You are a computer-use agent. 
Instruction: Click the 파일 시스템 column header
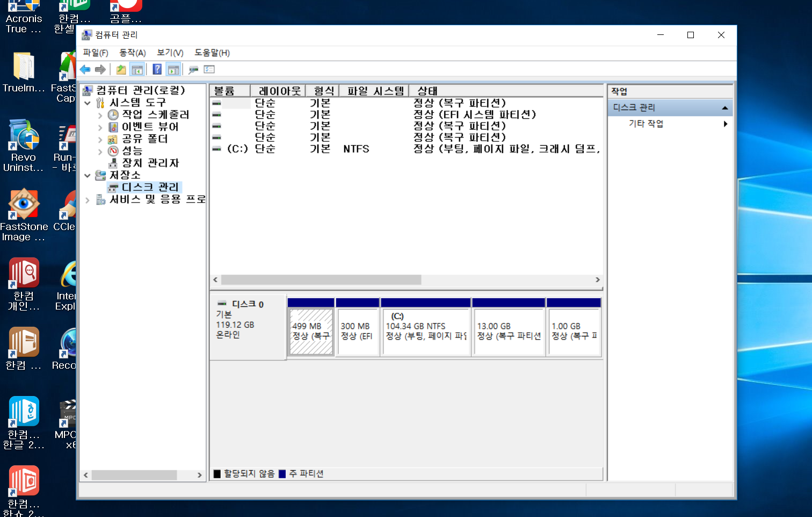[x=374, y=91]
